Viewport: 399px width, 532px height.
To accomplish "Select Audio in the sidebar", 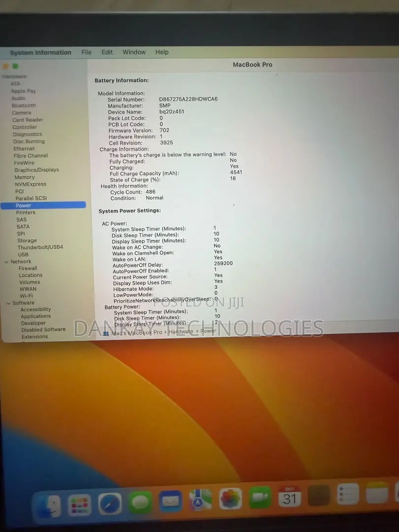I will pos(18,99).
